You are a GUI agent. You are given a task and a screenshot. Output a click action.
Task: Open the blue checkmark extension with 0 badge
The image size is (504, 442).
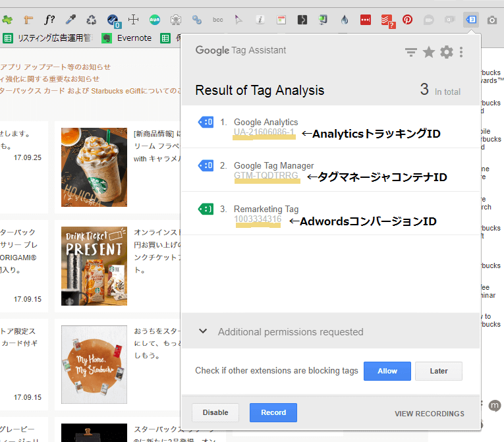point(113,20)
